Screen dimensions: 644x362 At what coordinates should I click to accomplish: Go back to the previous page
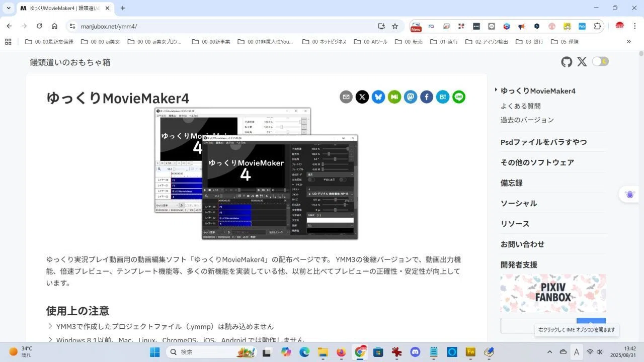[x=9, y=26]
